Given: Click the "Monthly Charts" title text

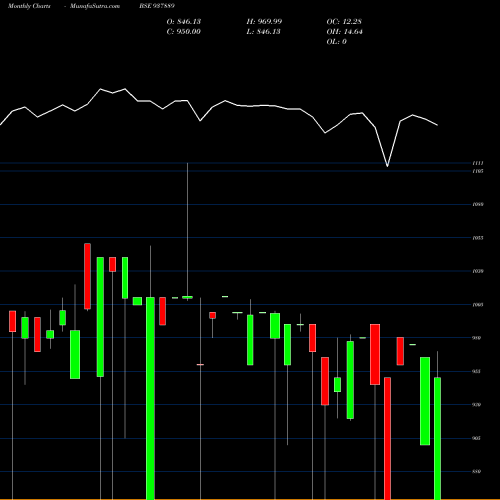Looking at the screenshot, I should (x=29, y=6).
